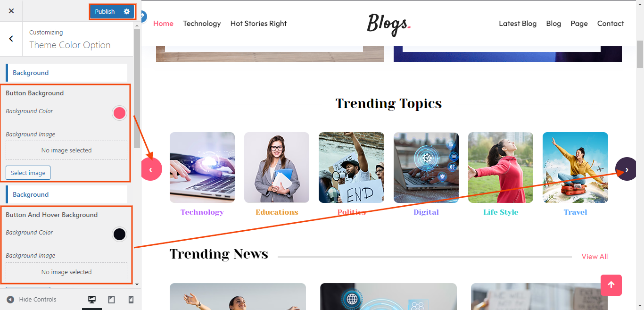Viewport: 644px width, 310px height.
Task: Switch to desktop preview device icon
Action: [92, 300]
